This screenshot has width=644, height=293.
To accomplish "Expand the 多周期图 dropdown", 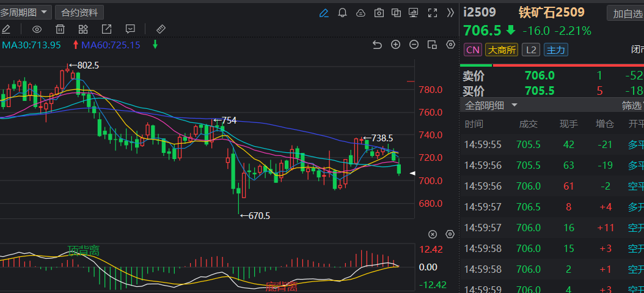I will [26, 12].
